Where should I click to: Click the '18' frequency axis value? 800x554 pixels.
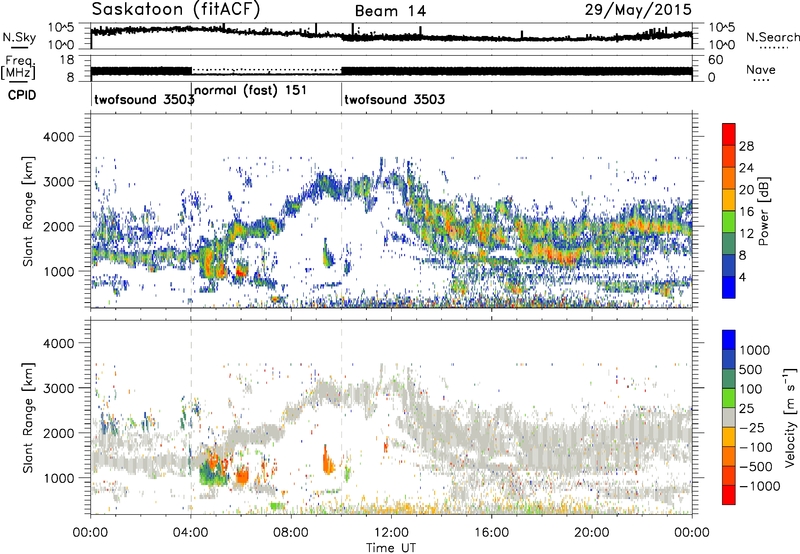pyautogui.click(x=67, y=60)
